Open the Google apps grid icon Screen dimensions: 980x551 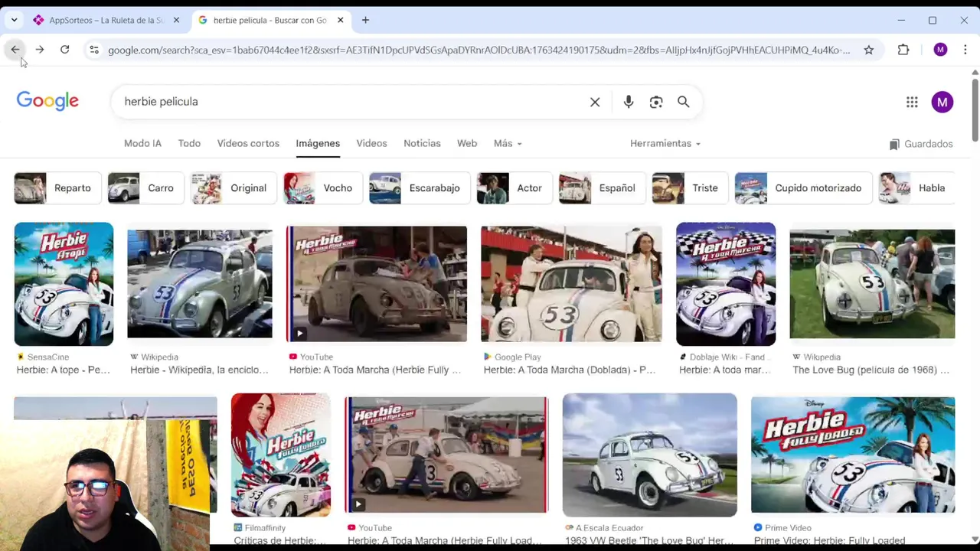[912, 102]
